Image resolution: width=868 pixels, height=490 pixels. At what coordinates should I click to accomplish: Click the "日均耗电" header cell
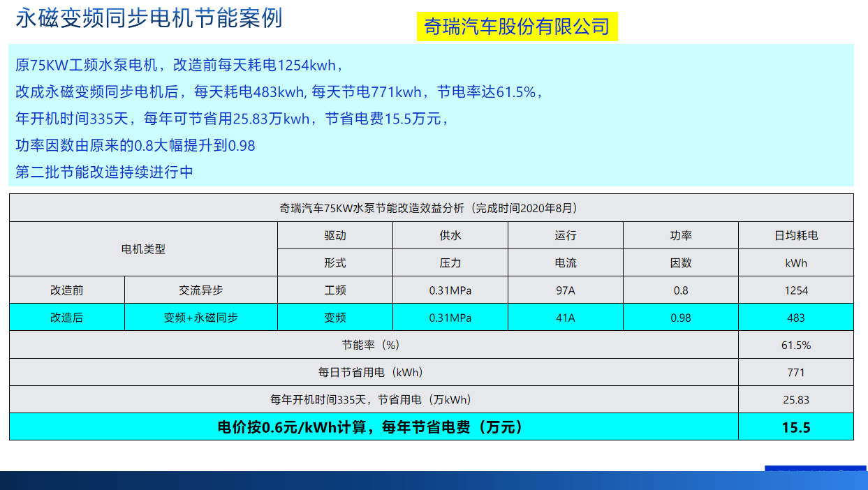coord(796,236)
